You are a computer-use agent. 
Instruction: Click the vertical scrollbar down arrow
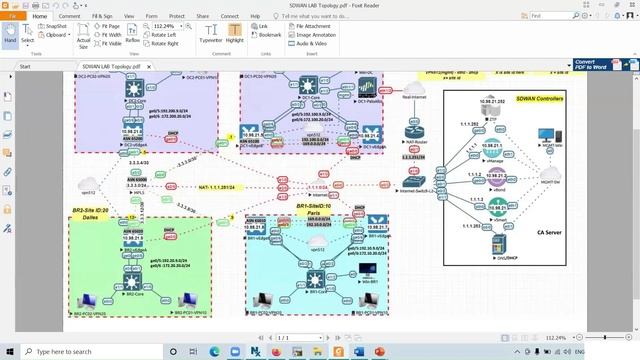point(636,329)
